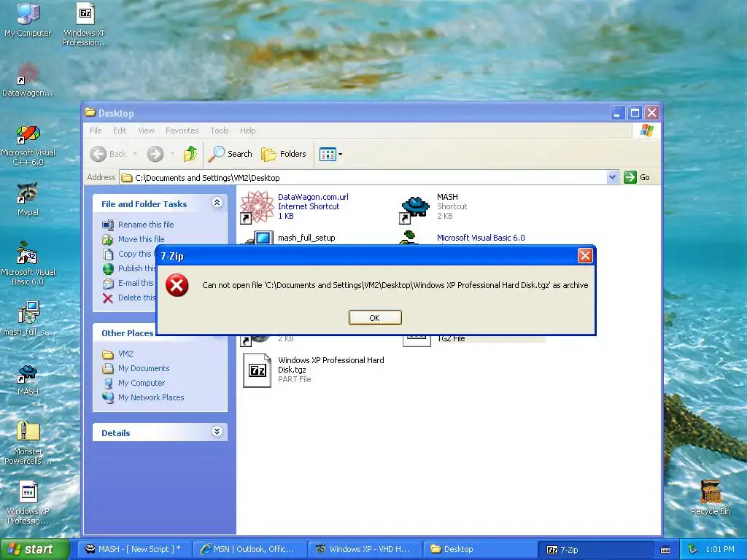Select DataWagon desktop shortcut icon
The height and width of the screenshot is (560, 747).
[x=28, y=79]
